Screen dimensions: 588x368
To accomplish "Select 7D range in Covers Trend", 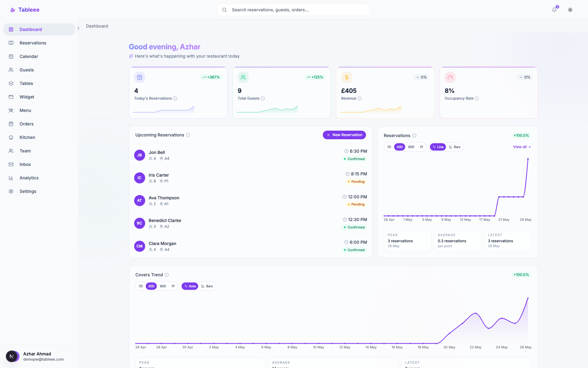I will click(x=141, y=286).
